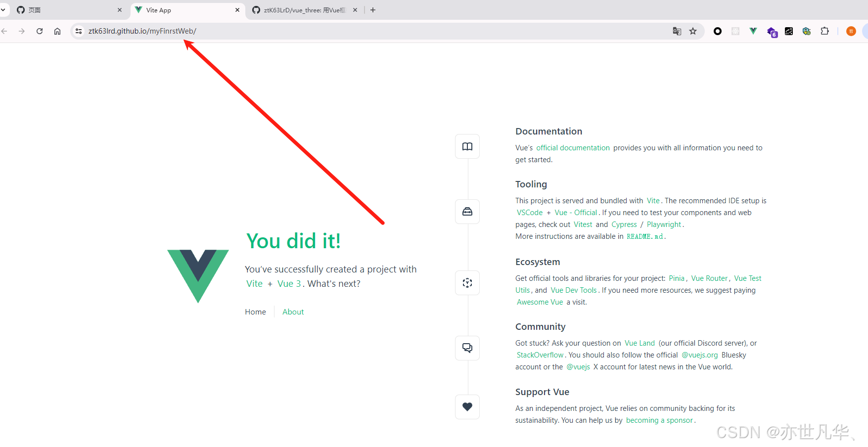Open the black circle extension icon
868x447 pixels.
click(x=718, y=31)
